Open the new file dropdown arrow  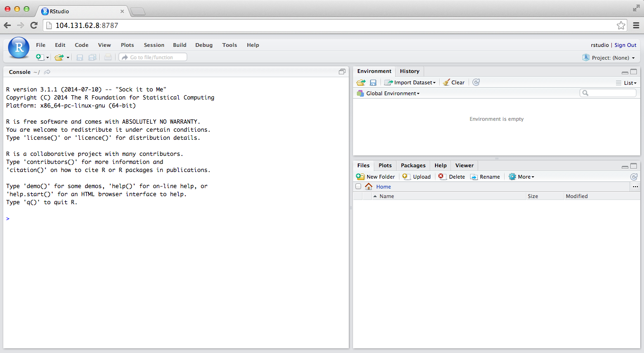coord(47,58)
